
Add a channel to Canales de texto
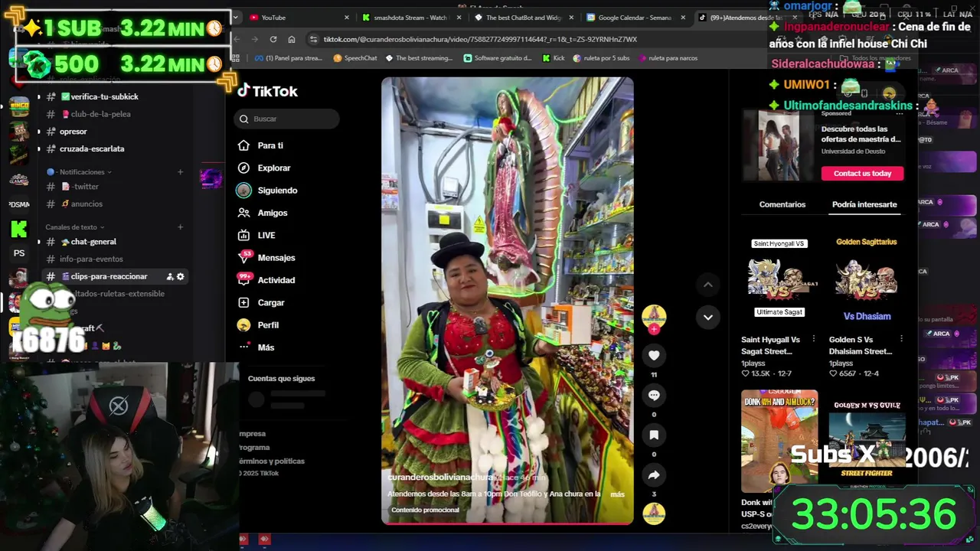click(x=181, y=227)
